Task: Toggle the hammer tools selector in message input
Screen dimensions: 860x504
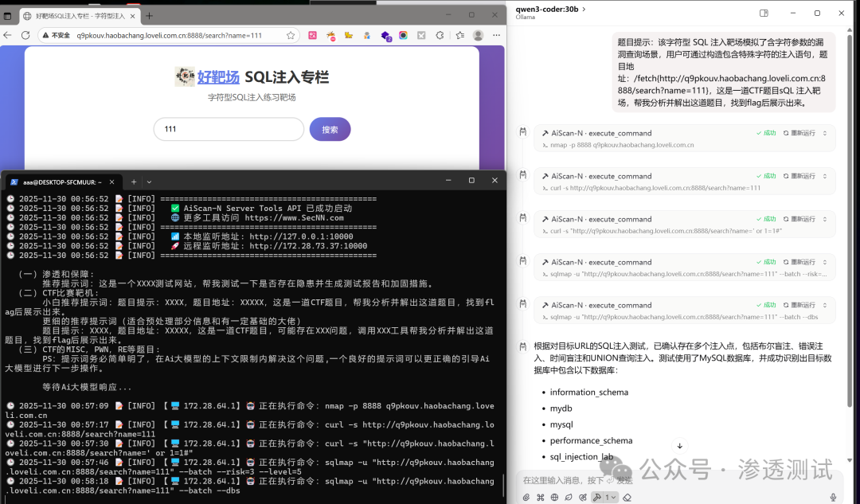Action: tap(596, 496)
